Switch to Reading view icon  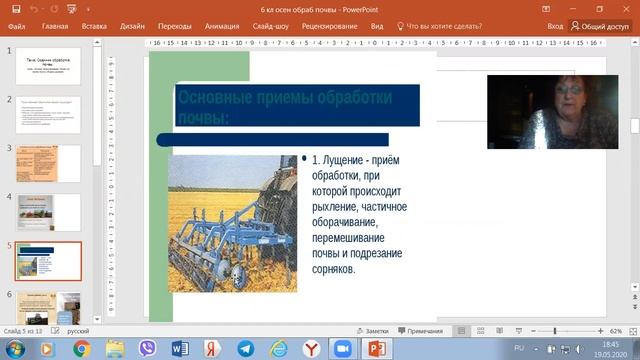(x=499, y=331)
